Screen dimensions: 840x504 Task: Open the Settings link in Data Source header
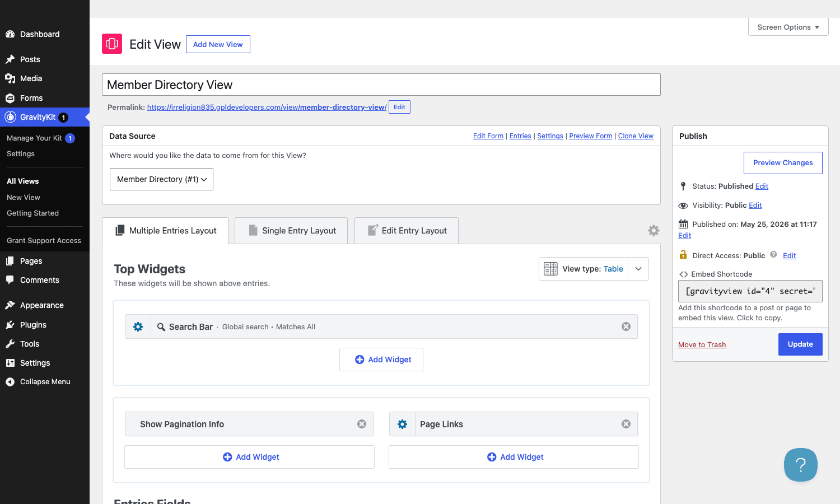tap(550, 136)
